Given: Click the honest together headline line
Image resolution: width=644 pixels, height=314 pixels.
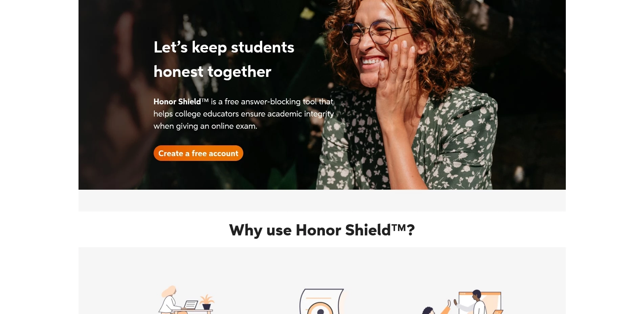Looking at the screenshot, I should coord(212,71).
